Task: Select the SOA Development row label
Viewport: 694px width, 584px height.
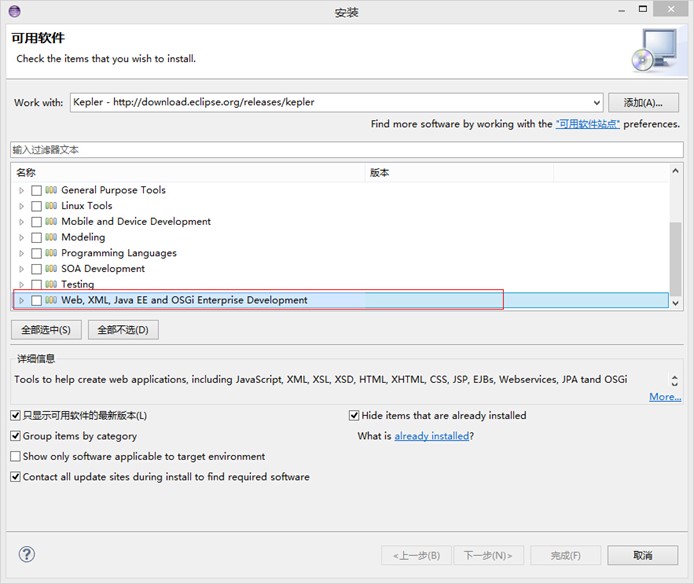Action: click(x=103, y=269)
